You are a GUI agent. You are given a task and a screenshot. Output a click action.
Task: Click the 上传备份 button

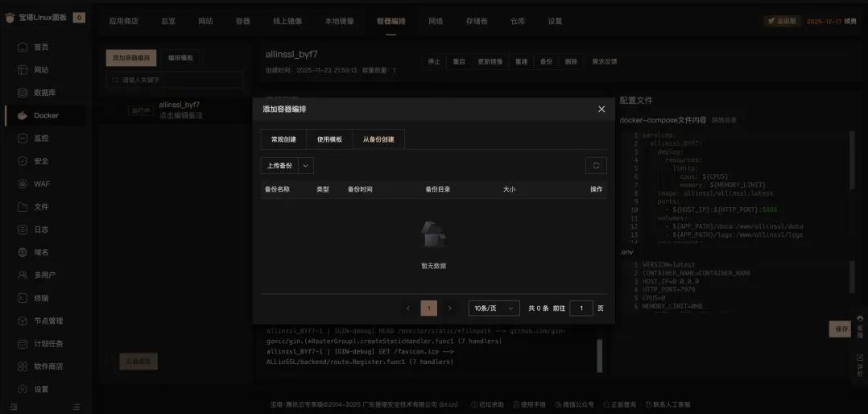(x=279, y=165)
